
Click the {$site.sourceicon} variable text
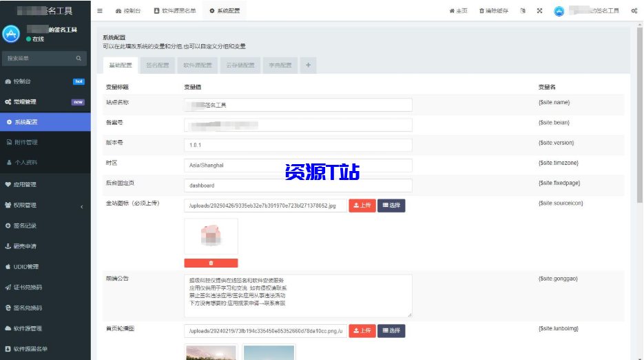[x=561, y=203]
